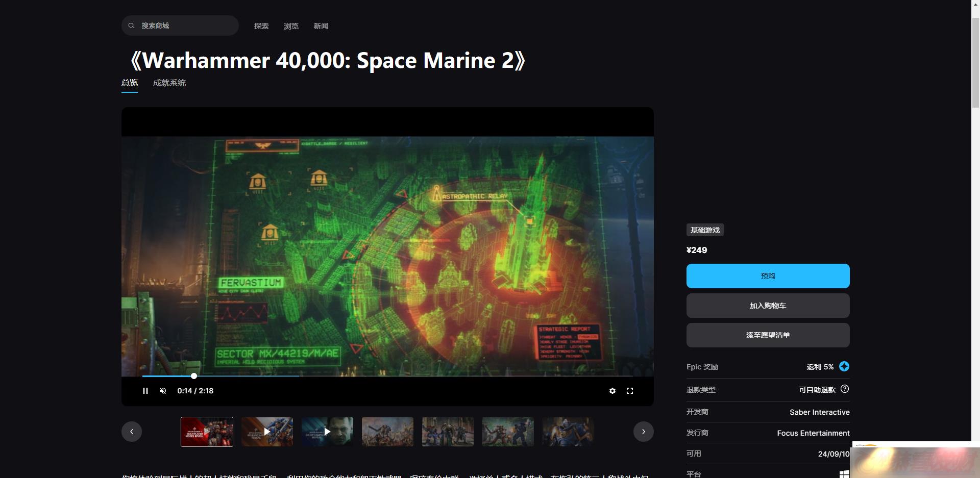The width and height of the screenshot is (980, 478).
Task: Open video settings gear
Action: point(612,391)
